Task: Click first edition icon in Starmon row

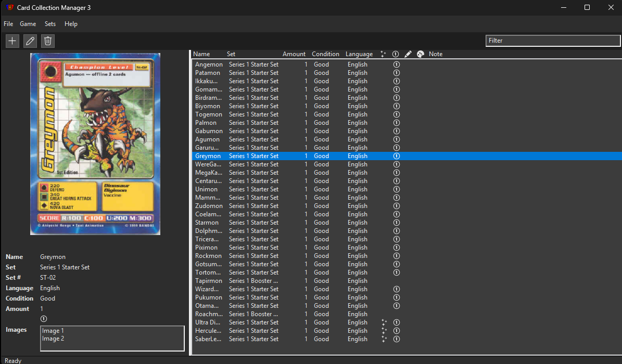Action: tap(396, 223)
